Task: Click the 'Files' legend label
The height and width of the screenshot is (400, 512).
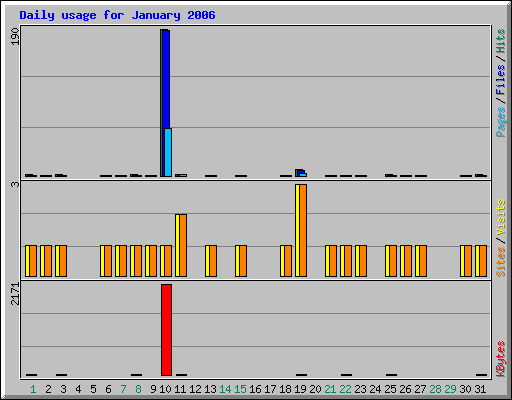Action: tap(500, 79)
